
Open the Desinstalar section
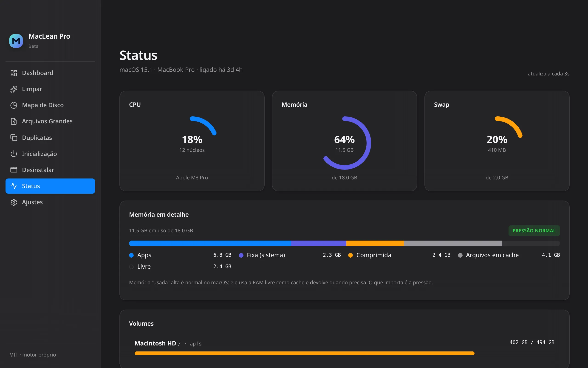coord(50,170)
